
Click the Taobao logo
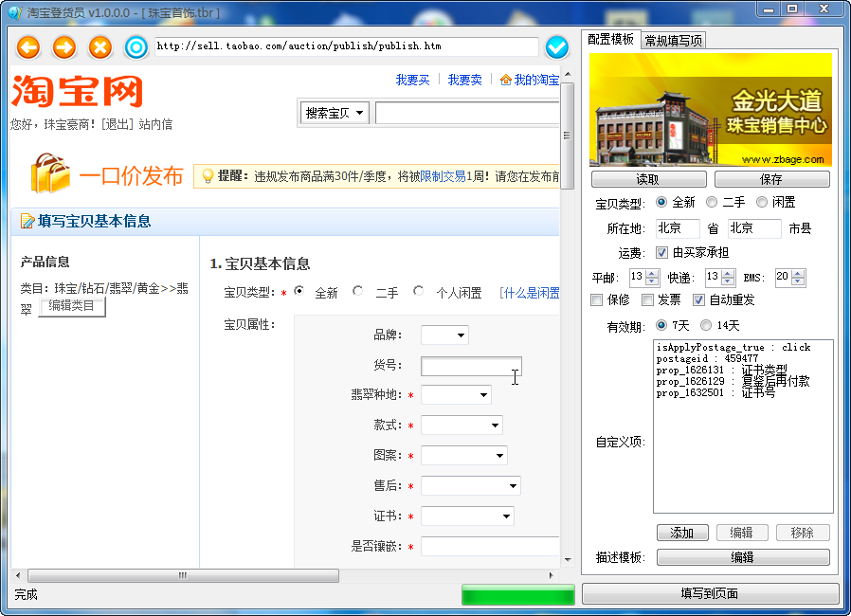[77, 91]
